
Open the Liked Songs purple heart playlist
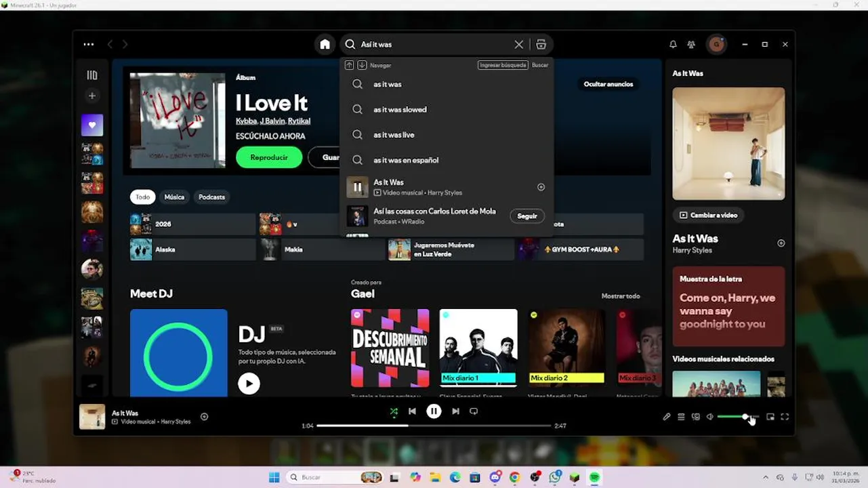pyautogui.click(x=92, y=125)
